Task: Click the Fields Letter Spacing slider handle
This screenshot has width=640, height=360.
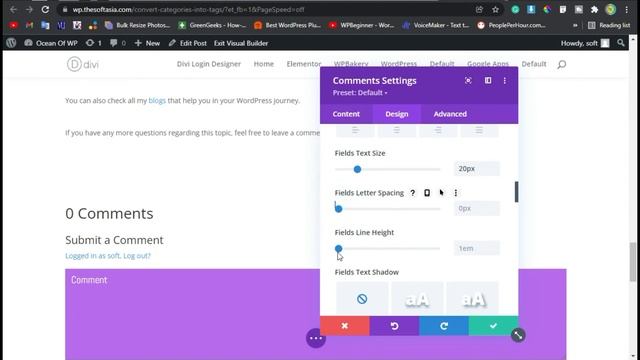Action: (x=338, y=209)
